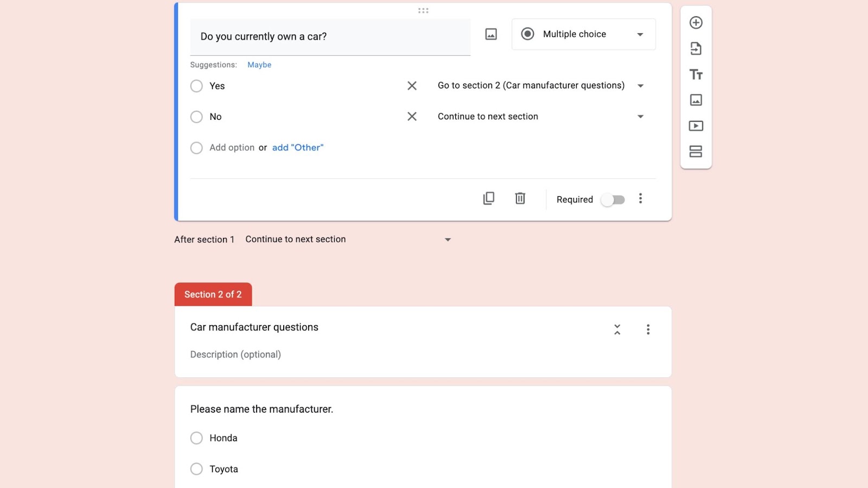Add the suggested Maybe option
Screen dimensions: 868x488
coord(259,65)
